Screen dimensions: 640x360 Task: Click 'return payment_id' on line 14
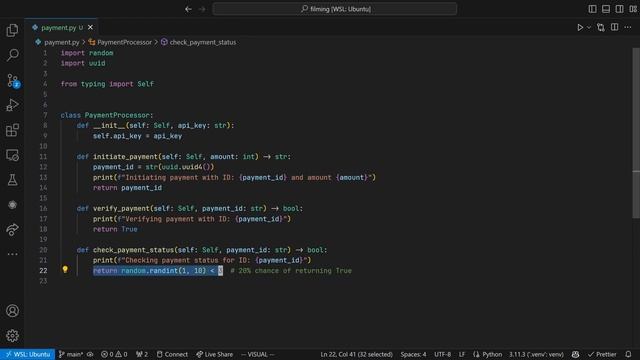pos(127,188)
